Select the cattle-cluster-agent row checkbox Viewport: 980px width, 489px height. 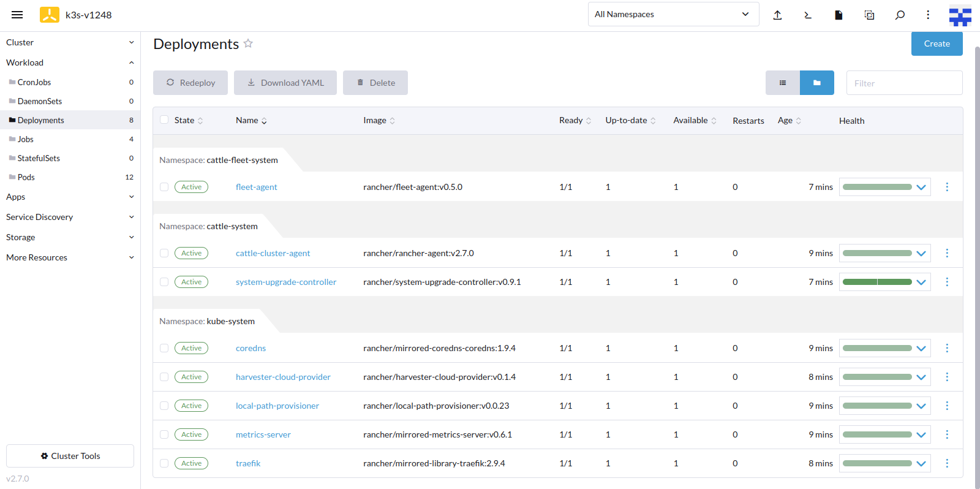(164, 253)
